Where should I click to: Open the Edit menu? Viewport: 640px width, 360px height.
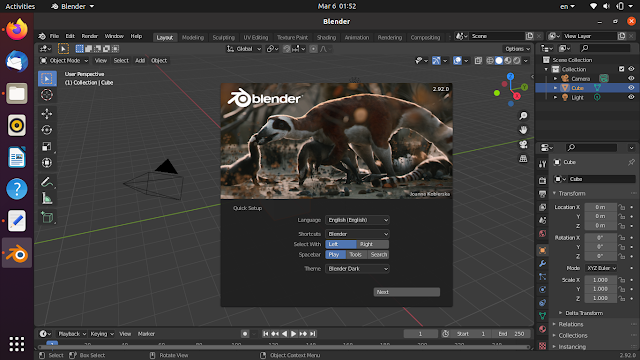(x=70, y=36)
